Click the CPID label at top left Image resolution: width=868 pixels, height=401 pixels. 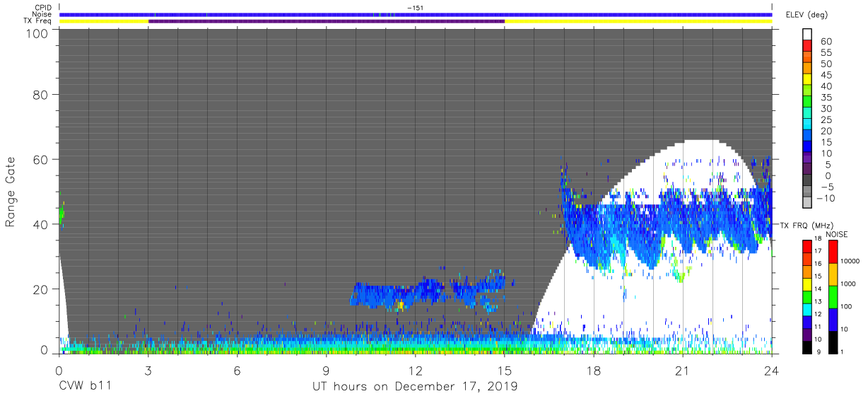click(43, 7)
